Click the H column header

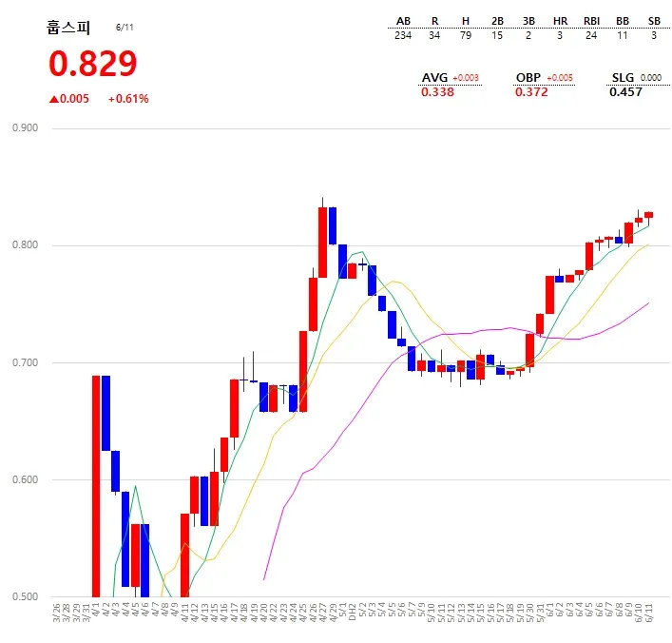466,21
